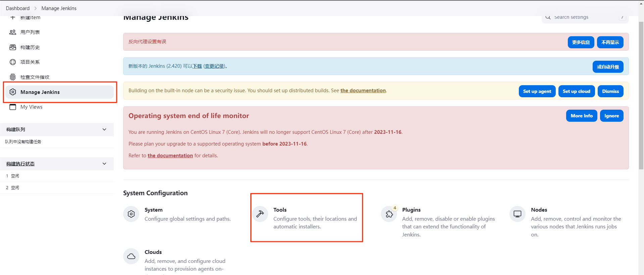This screenshot has width=644, height=275.
Task: Click the Operating system end of life monitor heading
Action: point(189,116)
